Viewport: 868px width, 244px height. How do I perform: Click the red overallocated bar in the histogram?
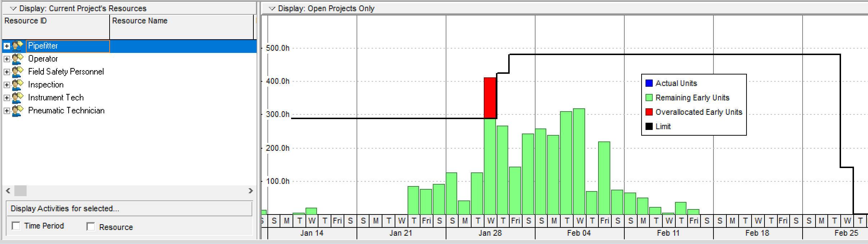[490, 98]
